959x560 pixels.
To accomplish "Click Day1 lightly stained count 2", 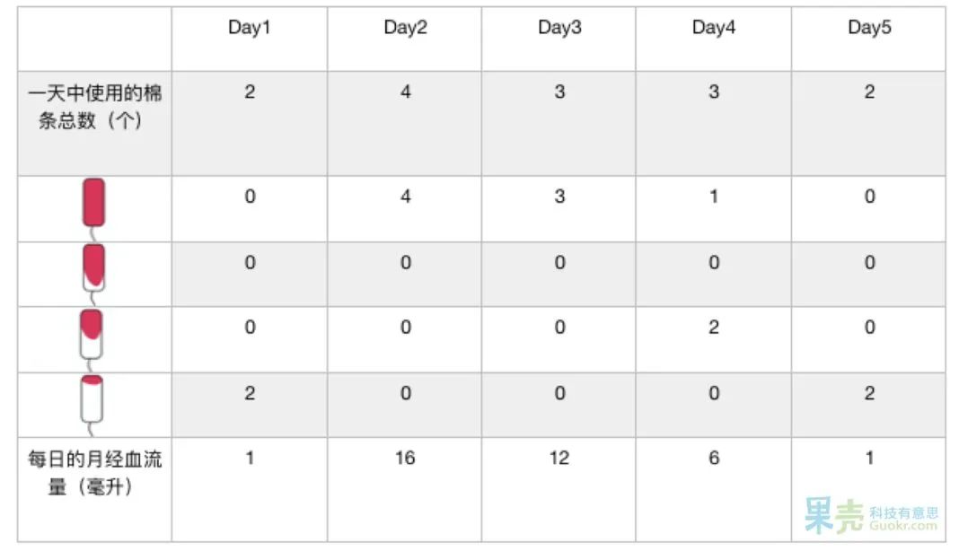I will 250,393.
